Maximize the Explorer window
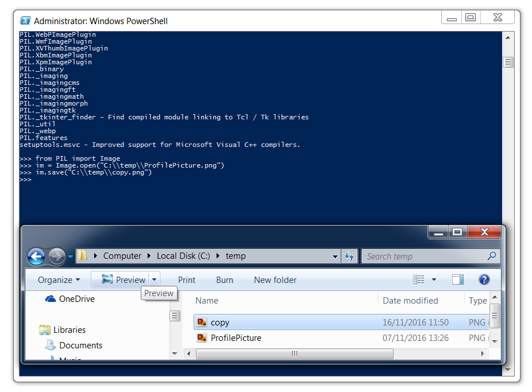The height and width of the screenshot is (392, 532). [457, 232]
